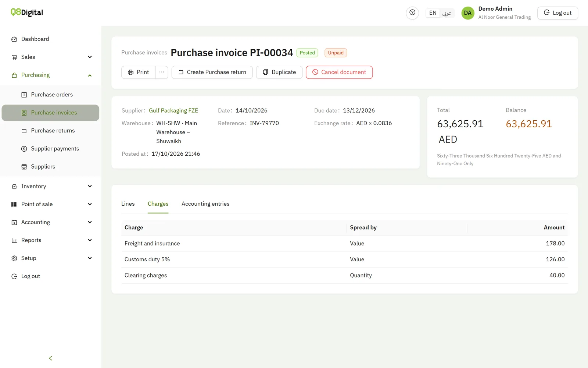Go to Supplier payments

(x=51, y=149)
